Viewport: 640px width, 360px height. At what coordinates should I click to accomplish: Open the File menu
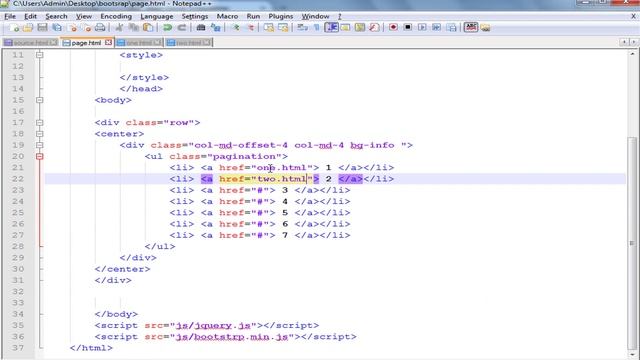pyautogui.click(x=10, y=16)
